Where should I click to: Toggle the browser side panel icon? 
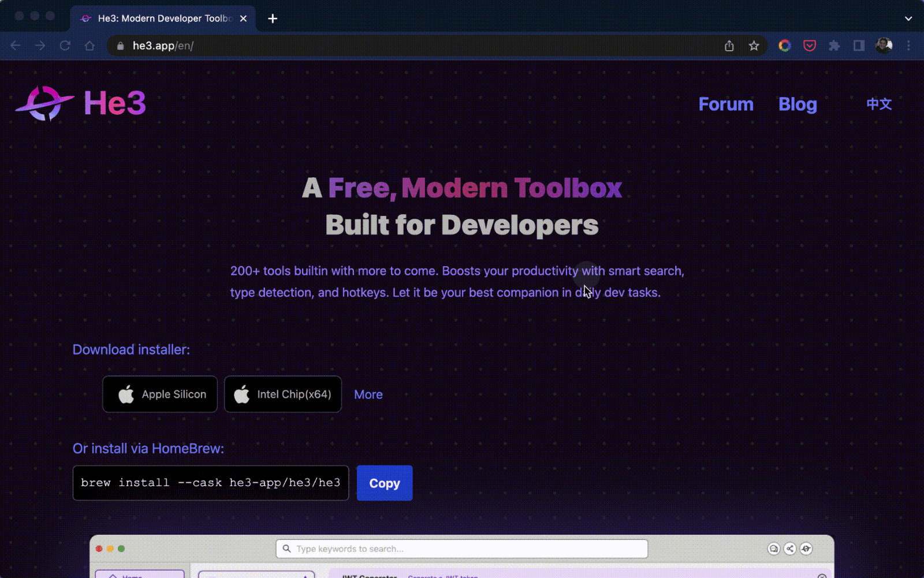point(859,46)
